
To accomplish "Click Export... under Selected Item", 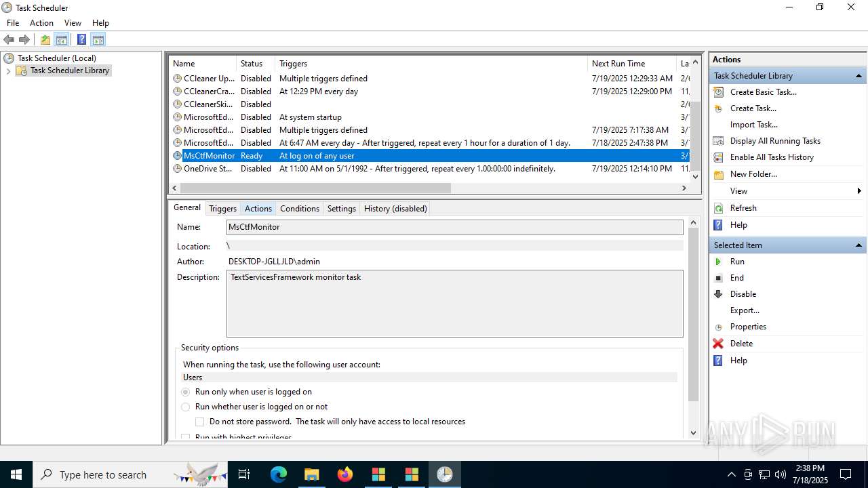I will point(745,310).
